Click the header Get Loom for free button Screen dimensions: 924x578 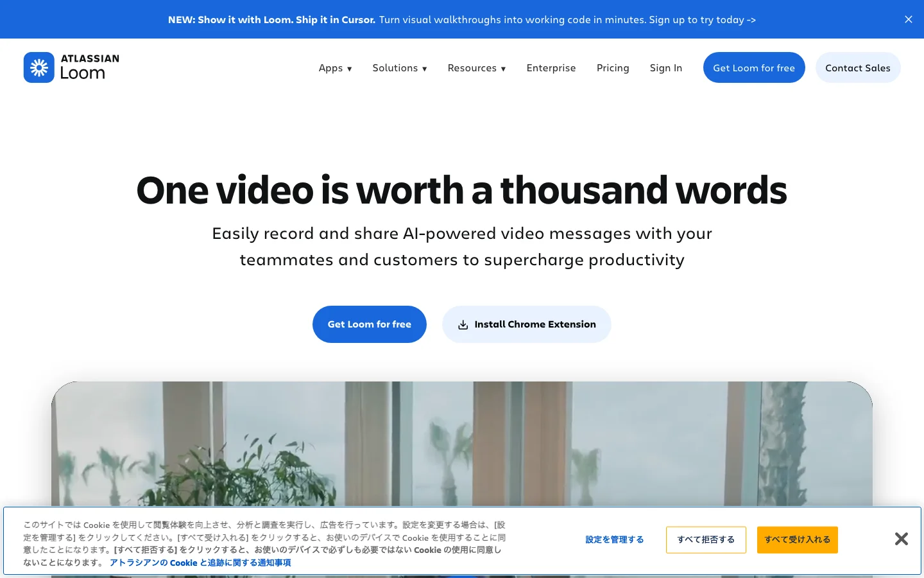point(754,67)
